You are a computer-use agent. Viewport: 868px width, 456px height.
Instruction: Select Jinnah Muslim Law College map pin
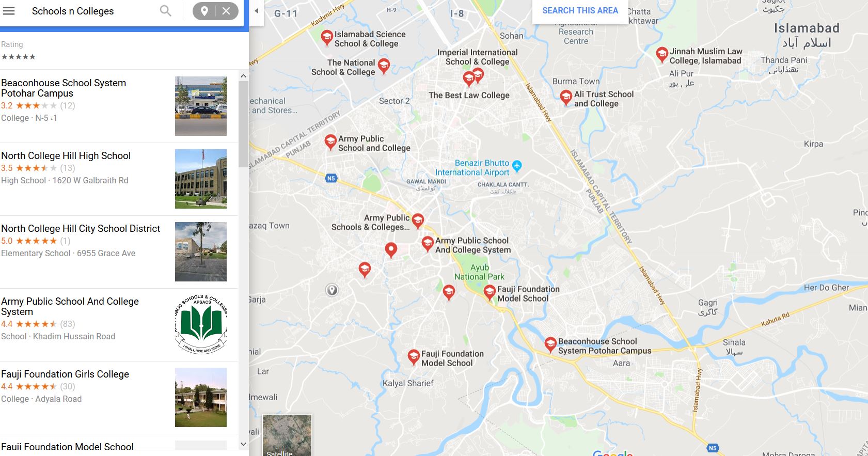click(x=661, y=54)
